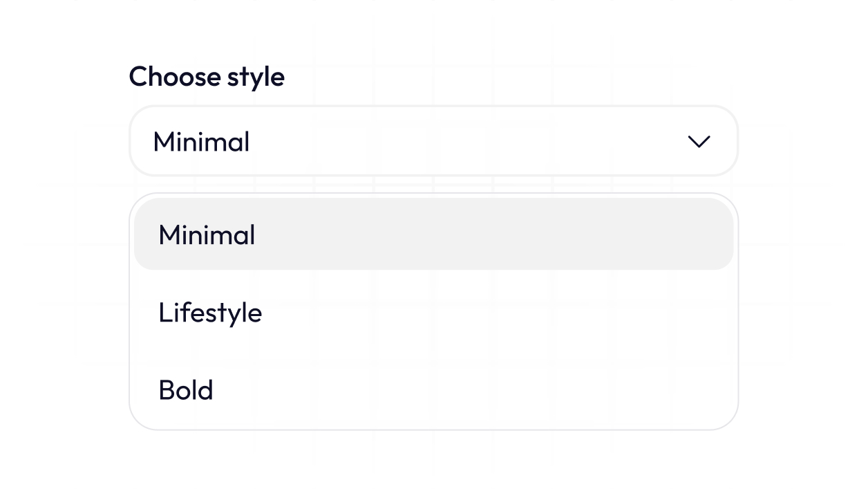868x489 pixels.
Task: Click the Choose style label
Action: tap(207, 76)
